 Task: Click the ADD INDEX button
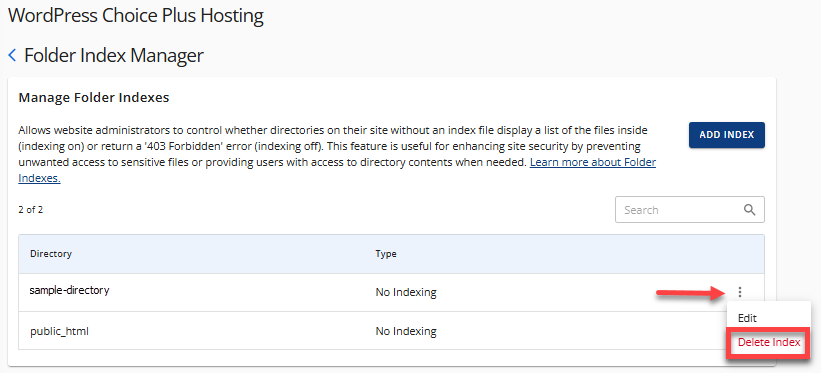727,135
